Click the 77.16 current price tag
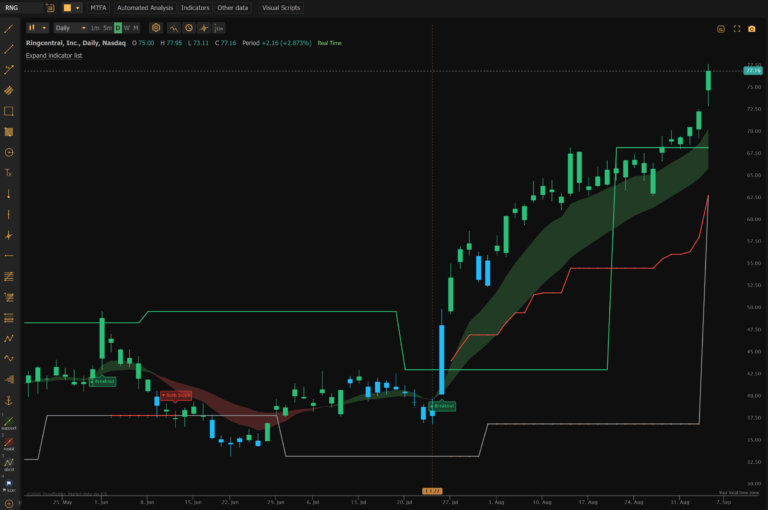 click(753, 71)
